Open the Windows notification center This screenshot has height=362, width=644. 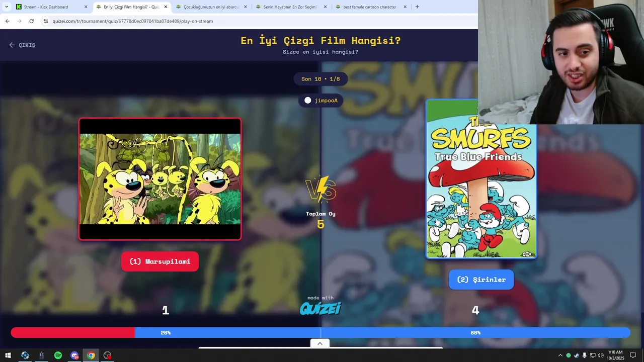[x=633, y=355]
